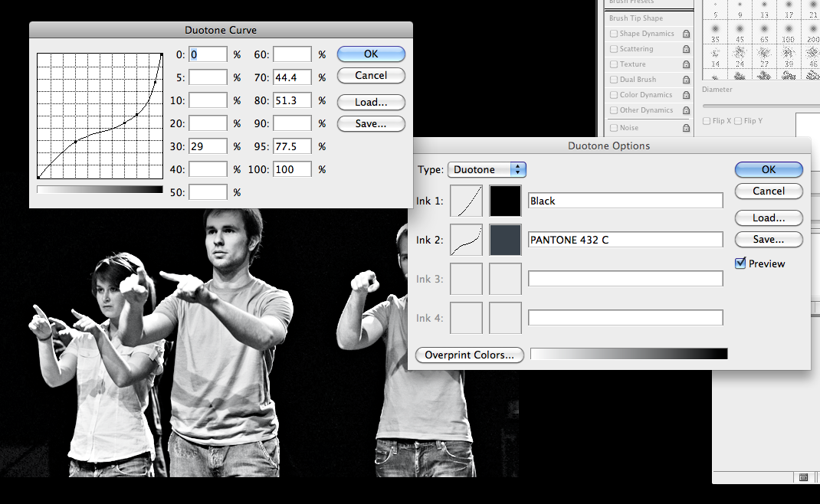Click the Ink 2 name field PANTONE 432 C
820x504 pixels.
click(625, 240)
